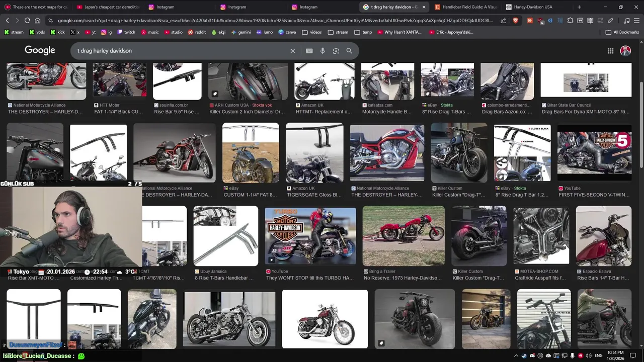The height and width of the screenshot is (362, 644).
Task: Open the 'canva' bookmark
Action: point(287,32)
